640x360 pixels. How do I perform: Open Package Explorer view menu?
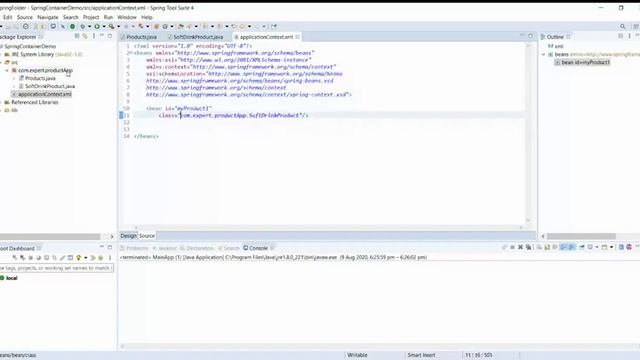94,36
